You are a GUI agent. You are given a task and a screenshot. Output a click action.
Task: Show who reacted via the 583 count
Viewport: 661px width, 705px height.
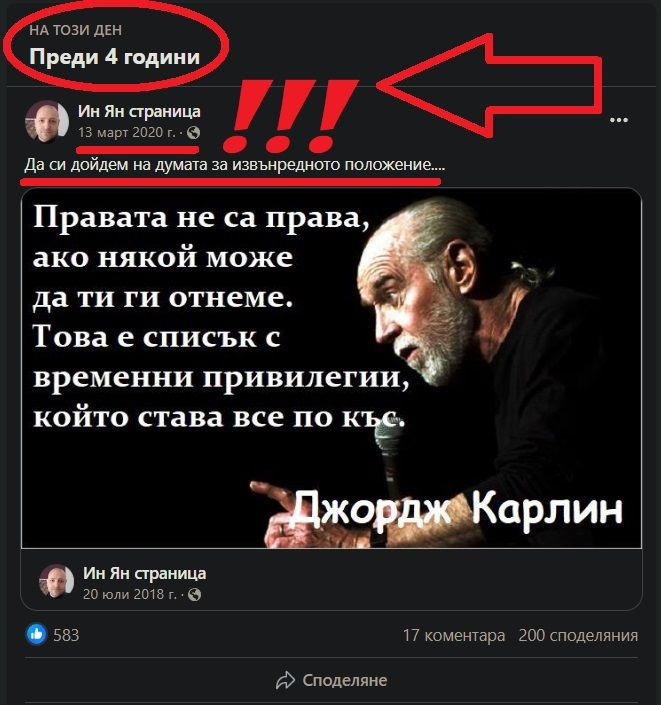coord(66,635)
